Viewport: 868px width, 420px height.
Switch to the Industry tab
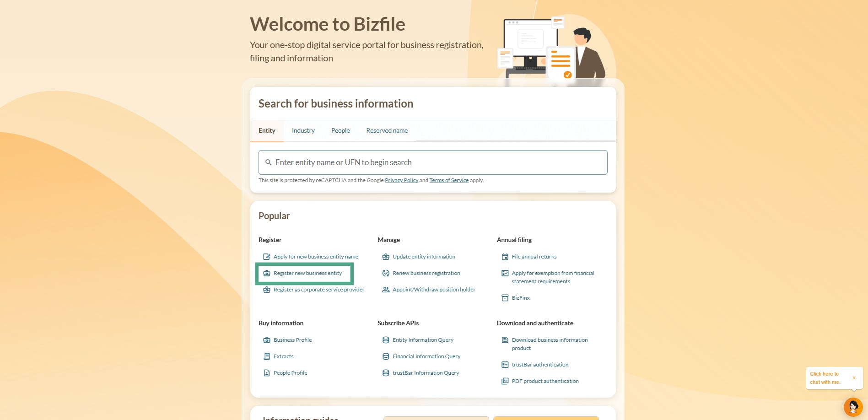click(303, 130)
